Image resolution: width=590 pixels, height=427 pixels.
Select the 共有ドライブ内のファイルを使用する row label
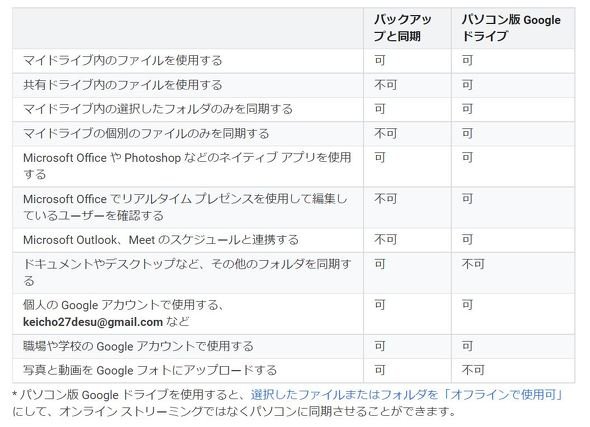point(123,85)
